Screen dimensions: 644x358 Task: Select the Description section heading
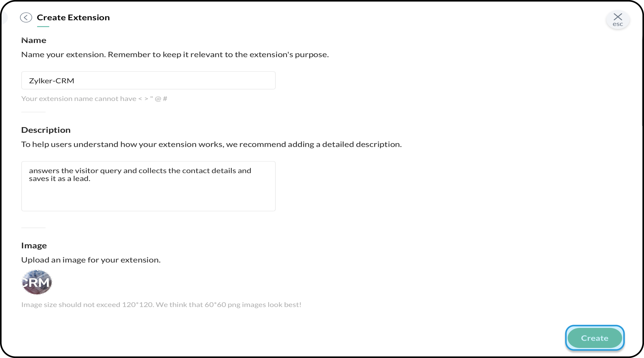46,130
